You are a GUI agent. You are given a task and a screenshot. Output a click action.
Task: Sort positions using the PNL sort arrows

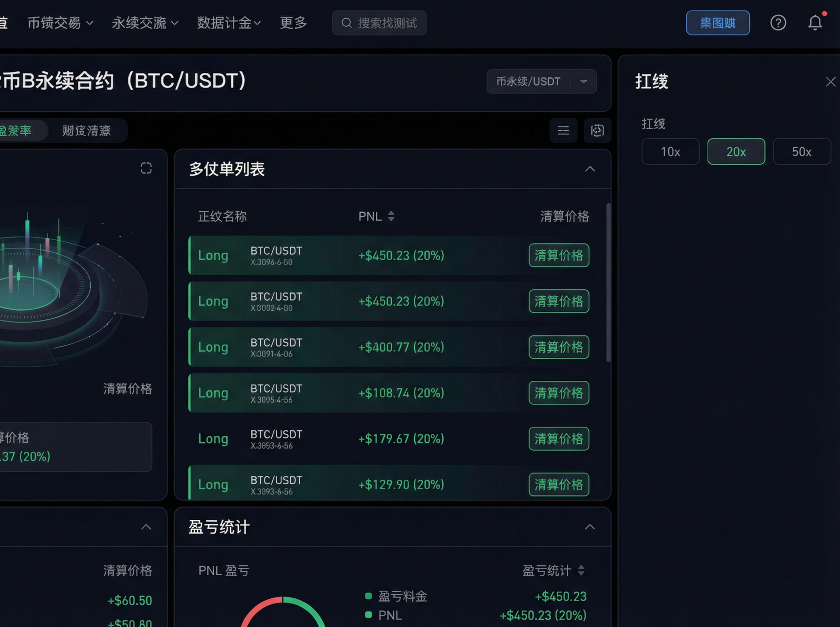(x=391, y=216)
